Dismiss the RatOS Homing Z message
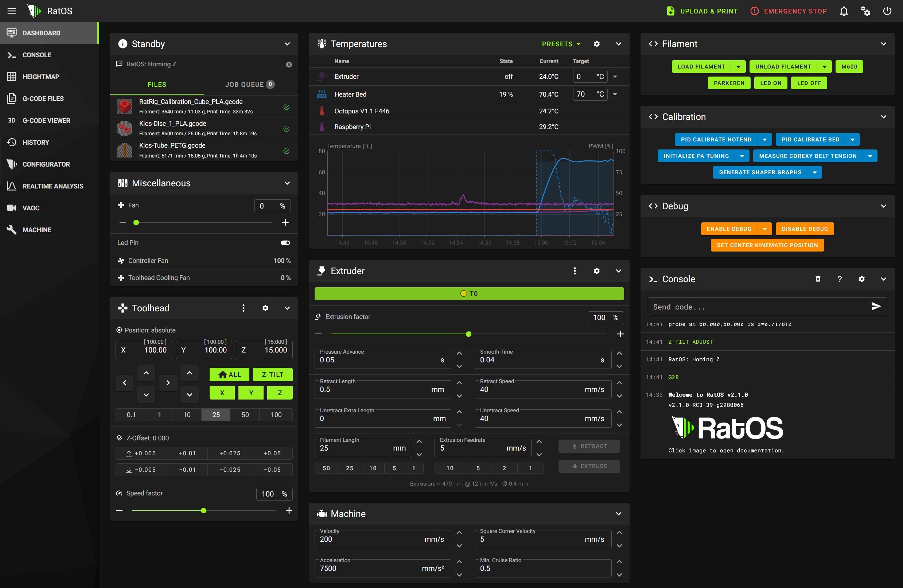 289,65
